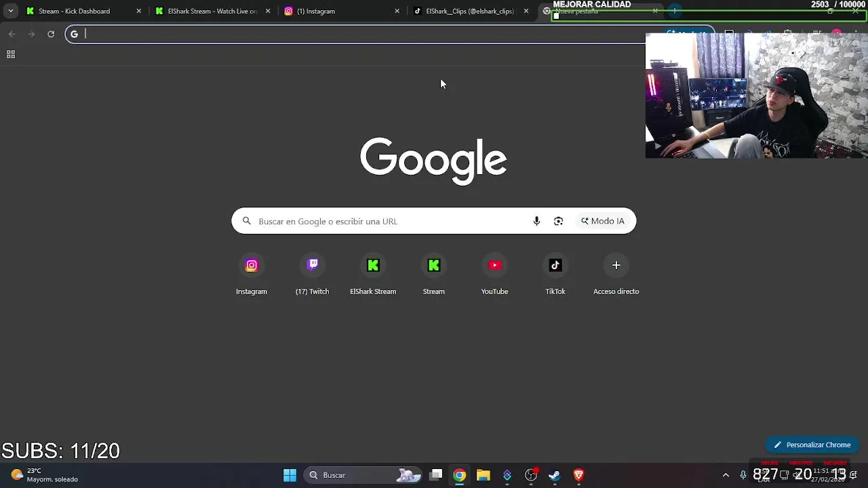The width and height of the screenshot is (868, 488).
Task: Open OBS Studio from the taskbar
Action: pyautogui.click(x=531, y=475)
